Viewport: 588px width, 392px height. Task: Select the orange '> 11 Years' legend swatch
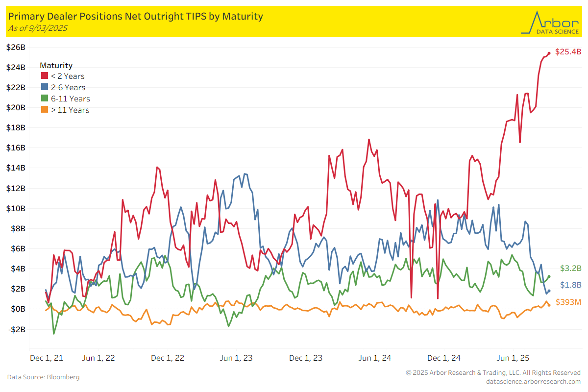[44, 110]
